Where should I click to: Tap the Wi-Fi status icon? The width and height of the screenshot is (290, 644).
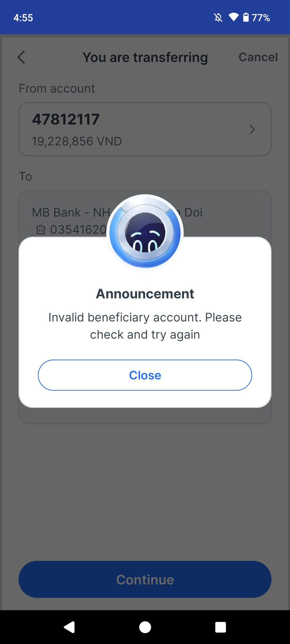pyautogui.click(x=234, y=17)
